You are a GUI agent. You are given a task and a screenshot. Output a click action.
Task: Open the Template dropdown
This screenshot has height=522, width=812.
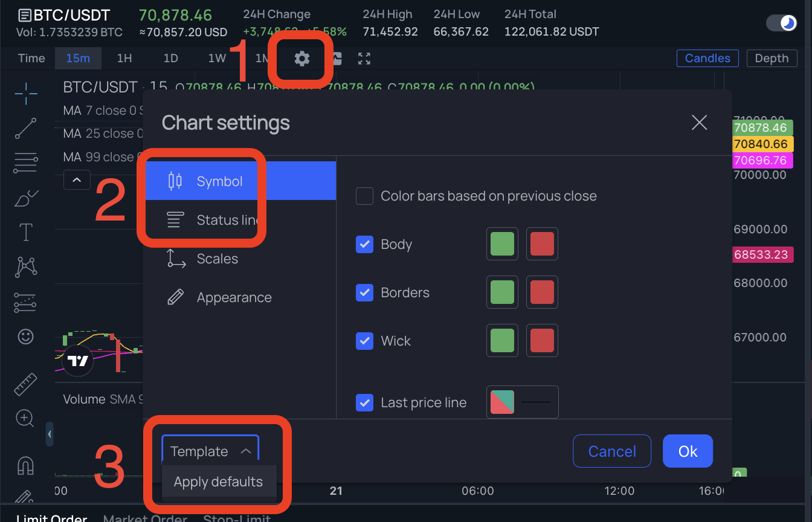pyautogui.click(x=210, y=451)
